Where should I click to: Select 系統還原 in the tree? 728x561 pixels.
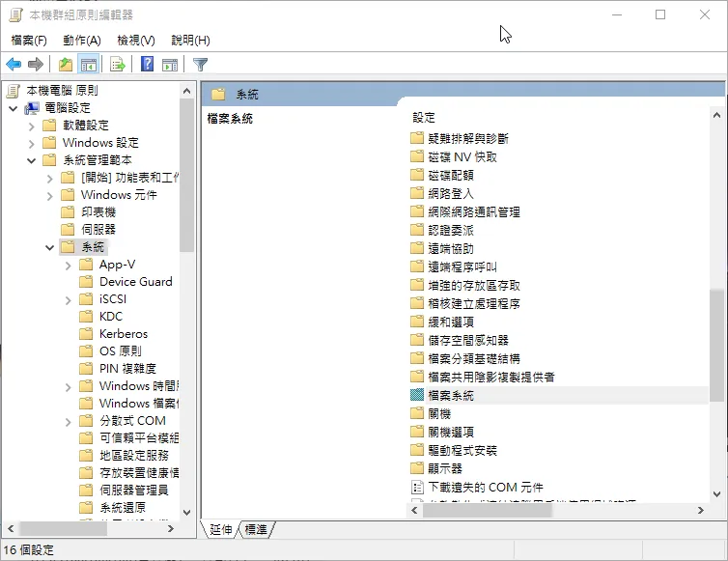point(123,507)
